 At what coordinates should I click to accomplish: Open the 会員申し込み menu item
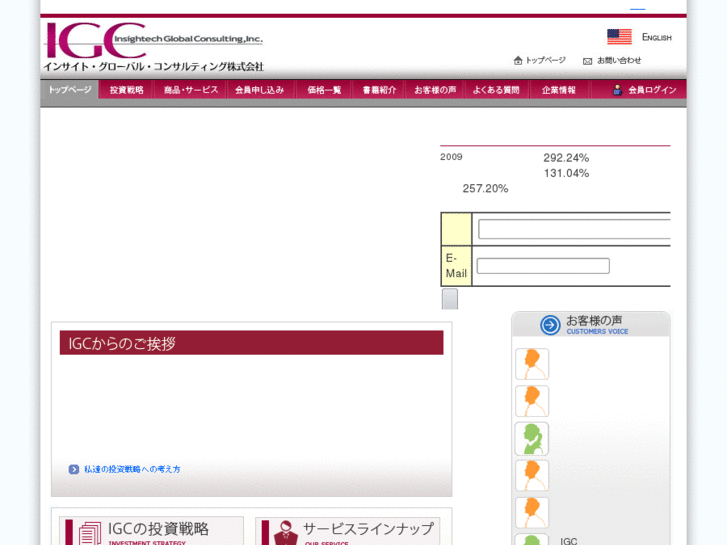pos(259,90)
